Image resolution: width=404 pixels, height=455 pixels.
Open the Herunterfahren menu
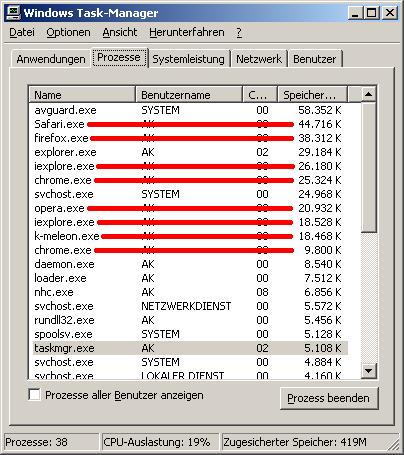click(x=187, y=32)
